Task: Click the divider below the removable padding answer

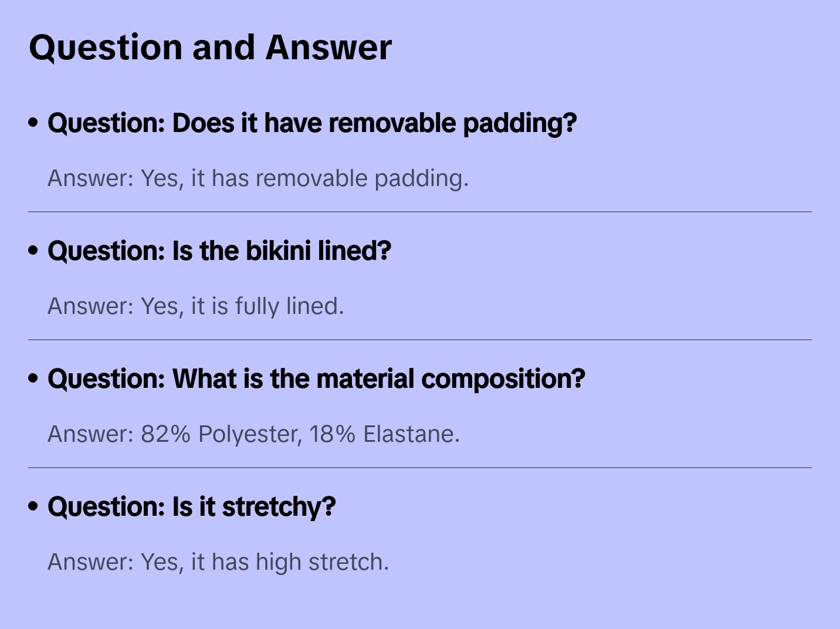Action: tap(420, 212)
